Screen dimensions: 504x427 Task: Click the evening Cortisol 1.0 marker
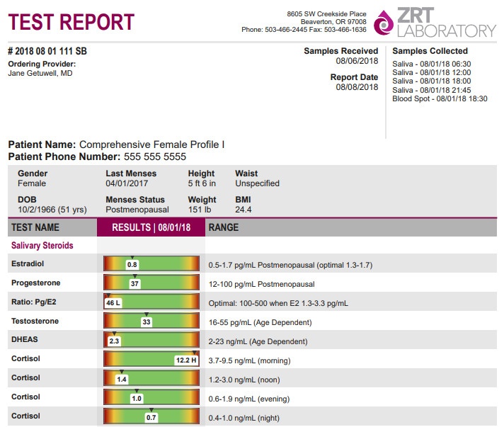[x=137, y=399]
